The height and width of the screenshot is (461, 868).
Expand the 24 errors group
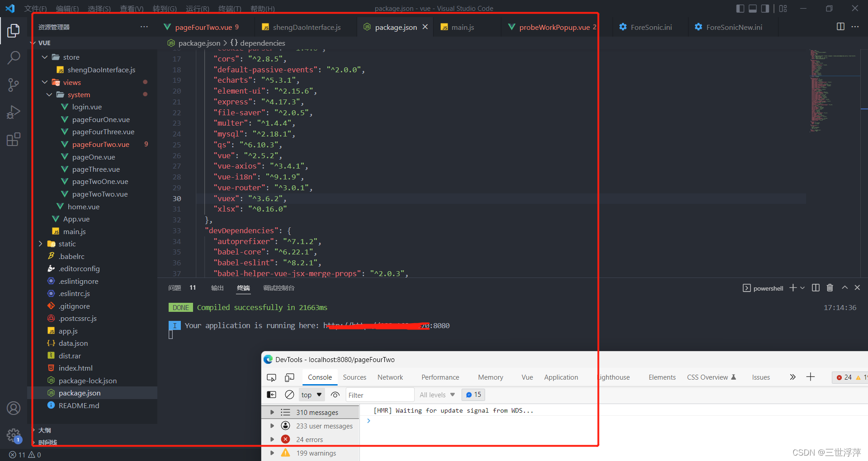(x=272, y=439)
